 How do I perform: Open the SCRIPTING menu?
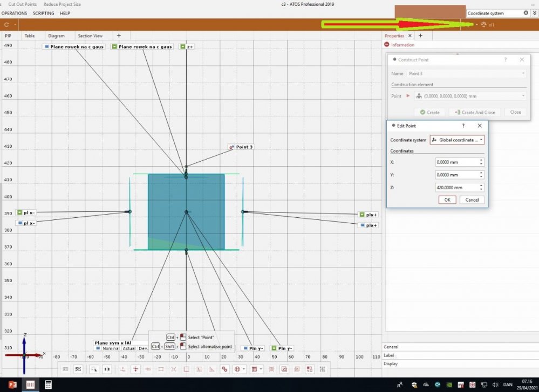tap(43, 13)
